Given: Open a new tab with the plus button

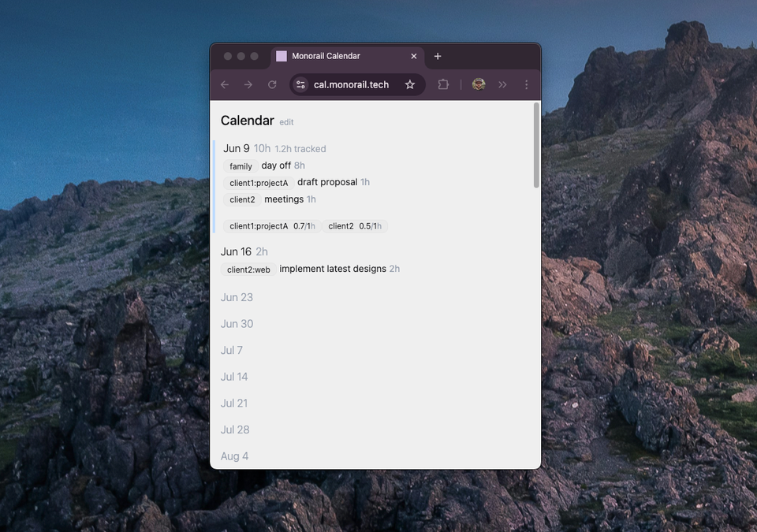Looking at the screenshot, I should (x=438, y=56).
